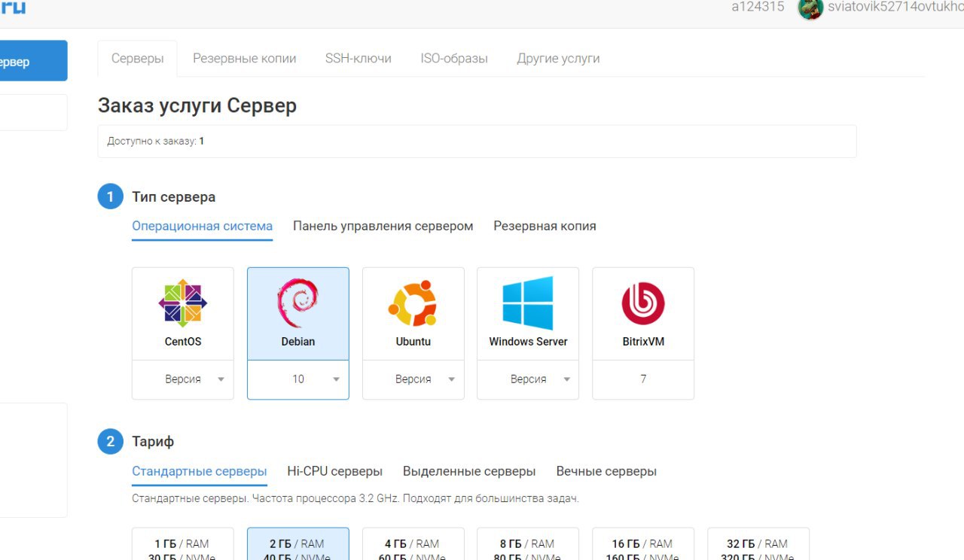
Task: Go to ISO-образы tab
Action: [454, 59]
